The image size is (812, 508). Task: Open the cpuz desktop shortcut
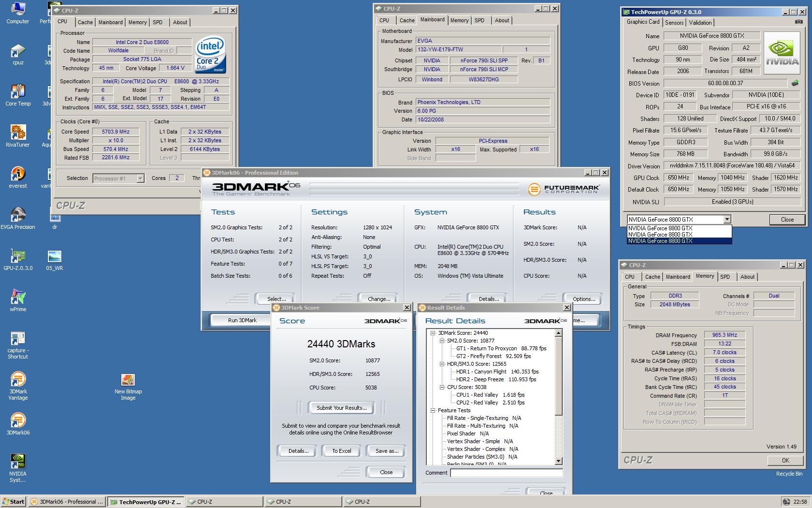pyautogui.click(x=17, y=54)
